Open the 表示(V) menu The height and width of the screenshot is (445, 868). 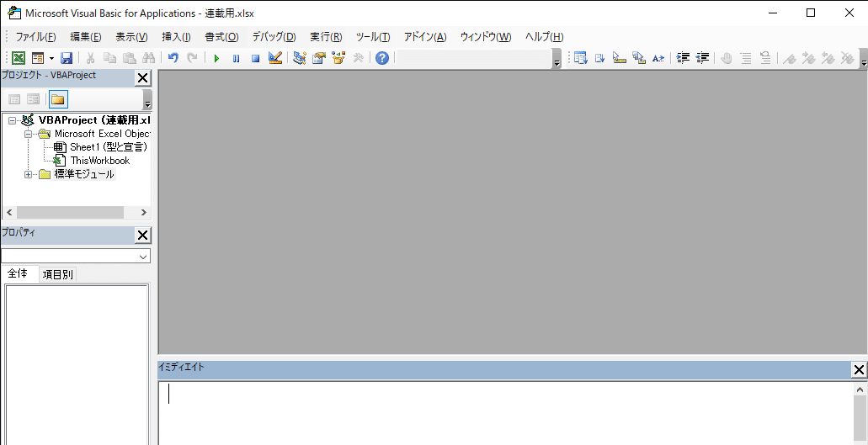click(x=131, y=37)
